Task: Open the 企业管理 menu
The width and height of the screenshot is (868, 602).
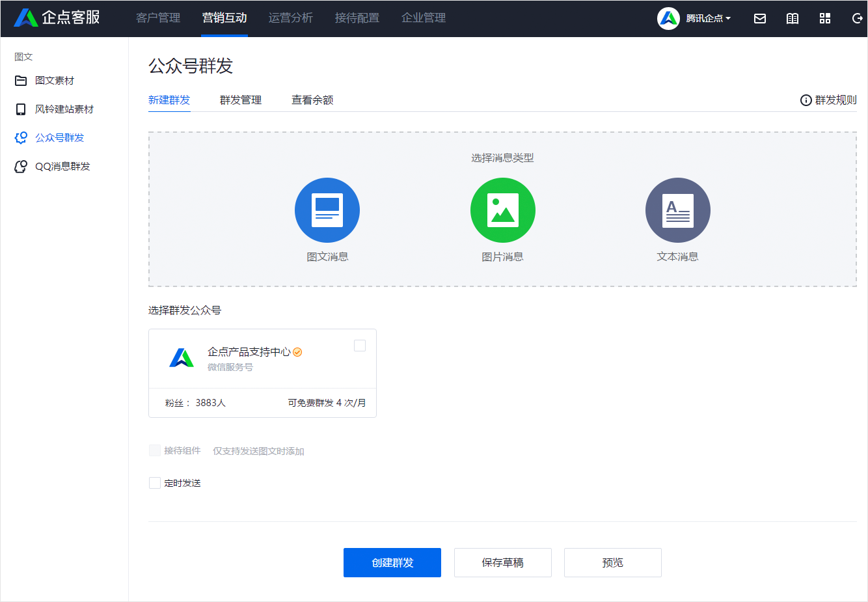Action: [424, 18]
